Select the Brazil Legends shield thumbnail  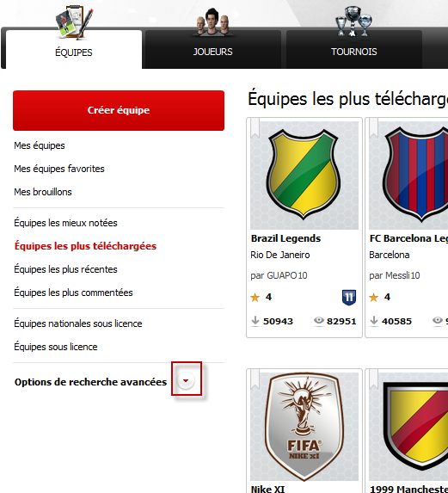[304, 176]
